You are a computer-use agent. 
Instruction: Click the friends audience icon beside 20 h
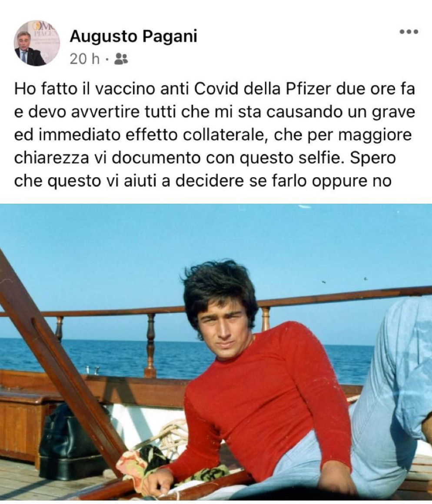pyautogui.click(x=121, y=59)
